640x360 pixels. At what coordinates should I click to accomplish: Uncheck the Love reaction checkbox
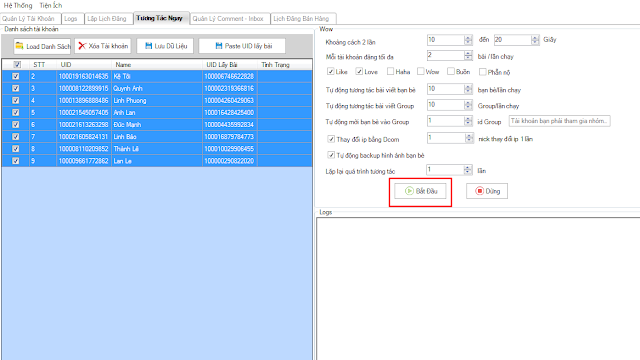click(x=359, y=71)
